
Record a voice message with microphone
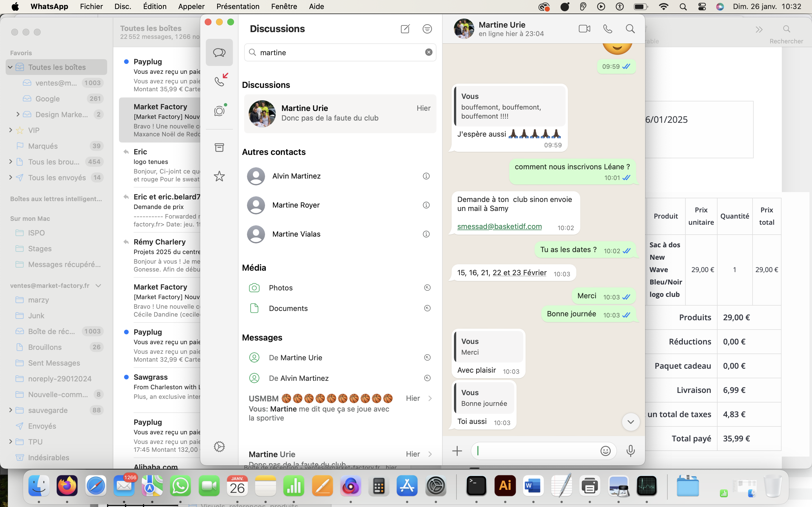[630, 451]
